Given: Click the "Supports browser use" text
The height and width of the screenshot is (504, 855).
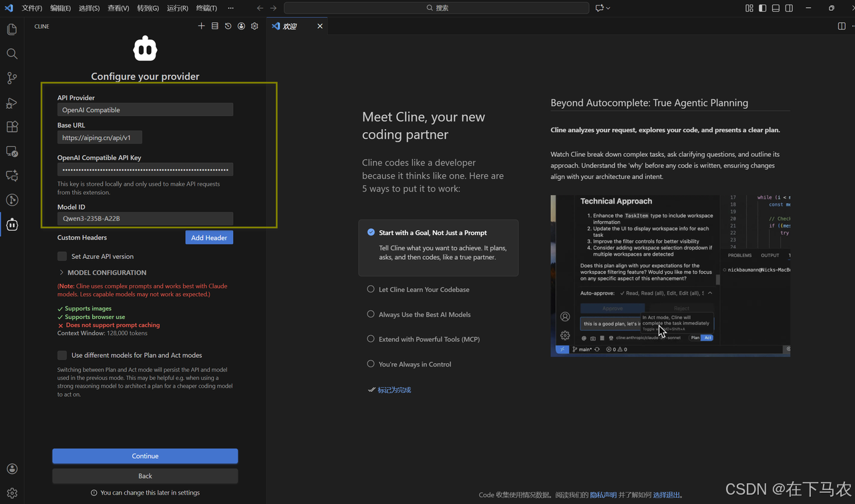Looking at the screenshot, I should pyautogui.click(x=95, y=317).
